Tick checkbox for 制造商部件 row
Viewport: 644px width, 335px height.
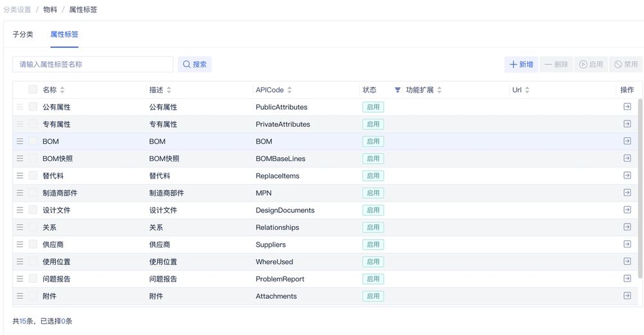click(x=33, y=193)
